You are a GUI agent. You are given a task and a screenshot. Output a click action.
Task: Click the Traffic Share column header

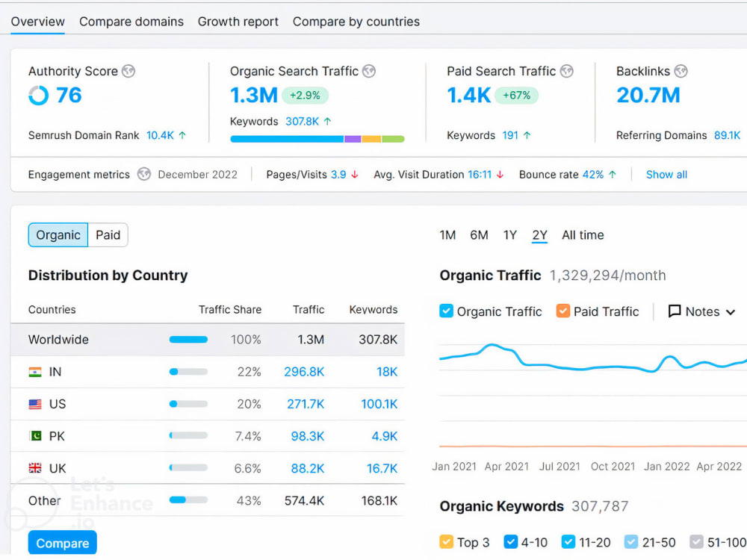[x=230, y=310]
